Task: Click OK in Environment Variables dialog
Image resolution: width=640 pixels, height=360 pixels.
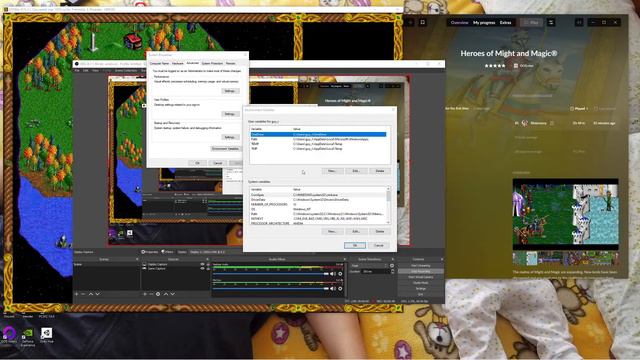Action: tap(355, 245)
